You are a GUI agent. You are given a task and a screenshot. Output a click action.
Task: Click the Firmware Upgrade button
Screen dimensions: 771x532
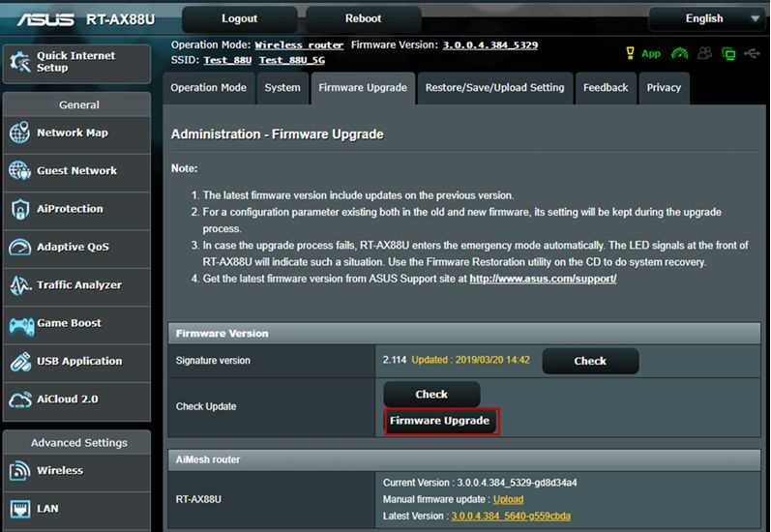click(x=439, y=421)
